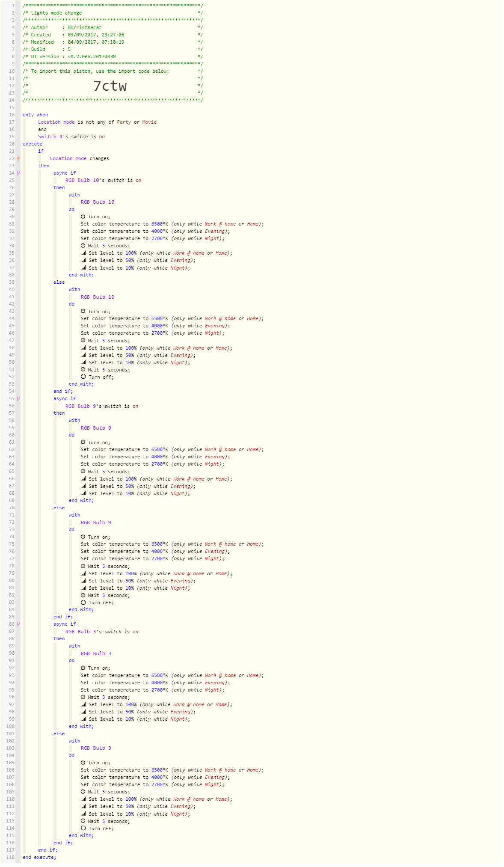Click the 'else' keyword on line 70
This screenshot has width=504, height=867.
coord(59,508)
